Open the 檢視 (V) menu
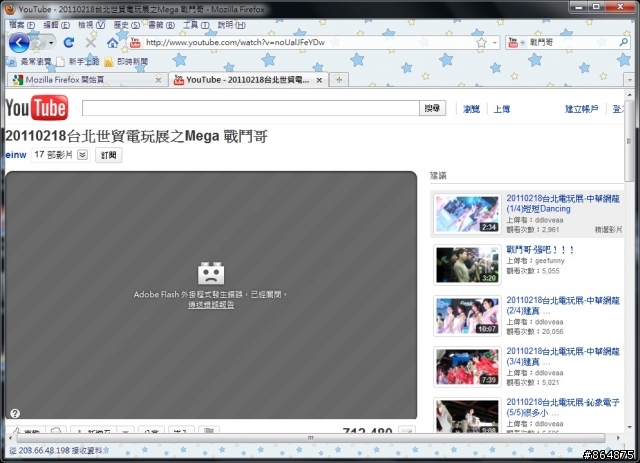Image resolution: width=640 pixels, height=463 pixels. (x=91, y=25)
